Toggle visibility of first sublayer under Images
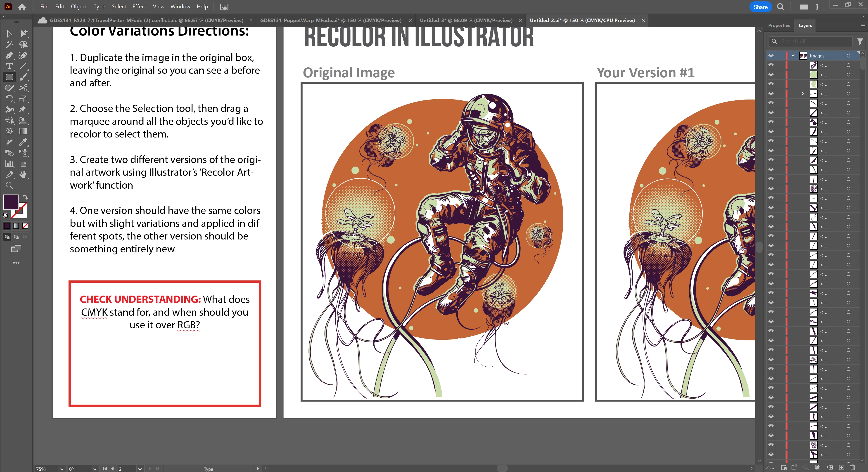This screenshot has width=868, height=472. pos(771,65)
